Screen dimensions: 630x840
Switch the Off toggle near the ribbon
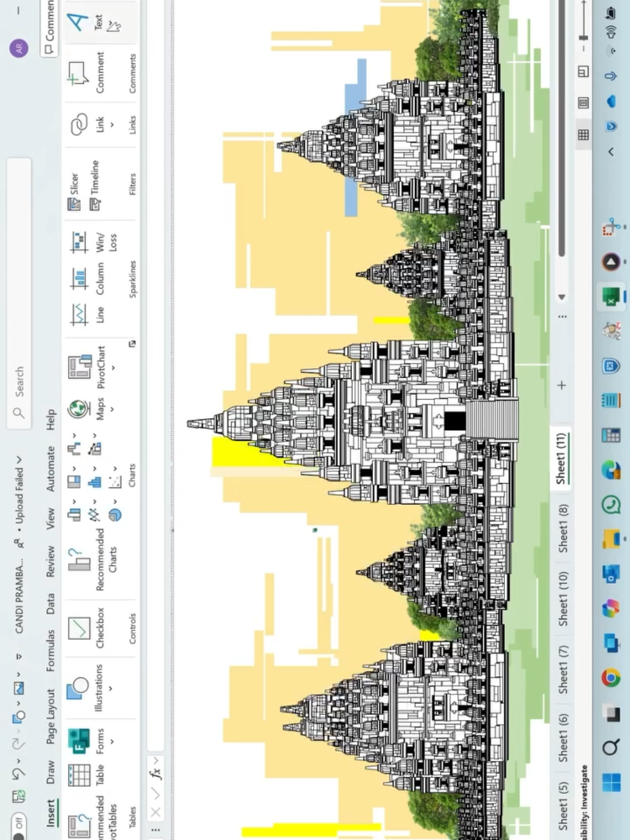point(19,824)
